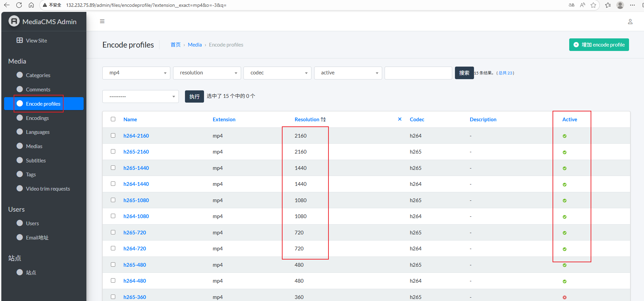The image size is (644, 301).
Task: Click the 增加 encode profile button
Action: point(599,45)
